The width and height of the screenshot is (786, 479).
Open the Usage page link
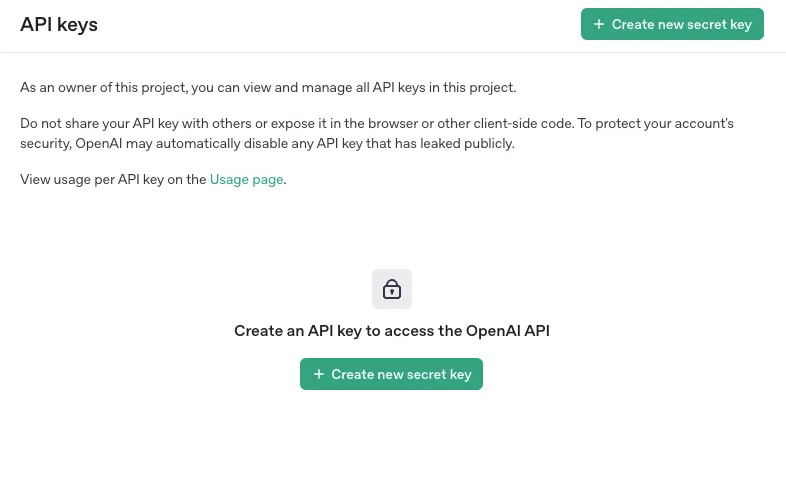[x=247, y=179]
